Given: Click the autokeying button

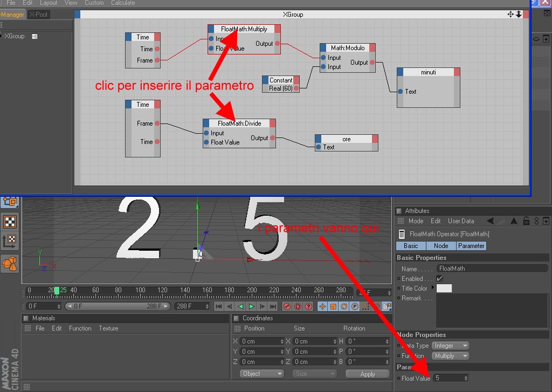Looking at the screenshot, I should click(x=298, y=306).
